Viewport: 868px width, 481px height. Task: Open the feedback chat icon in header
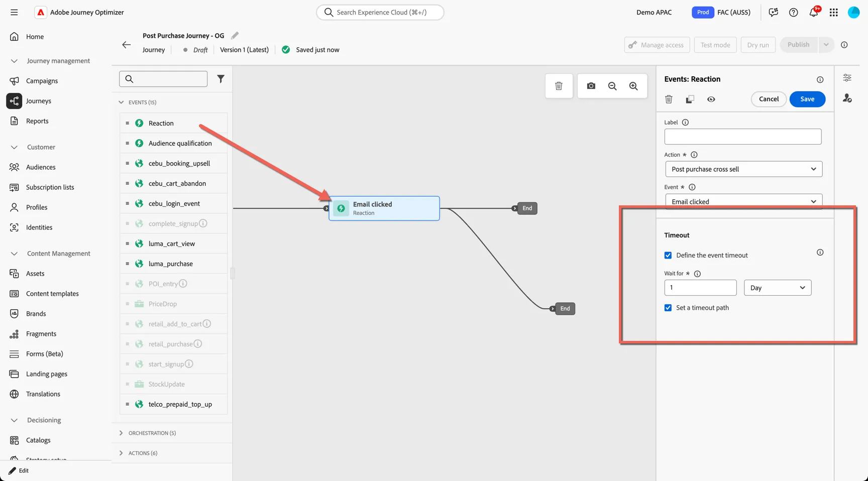pos(773,13)
